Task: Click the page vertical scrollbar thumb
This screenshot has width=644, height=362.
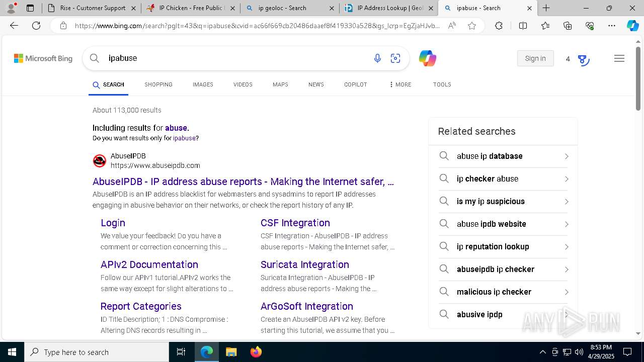Action: point(638,78)
